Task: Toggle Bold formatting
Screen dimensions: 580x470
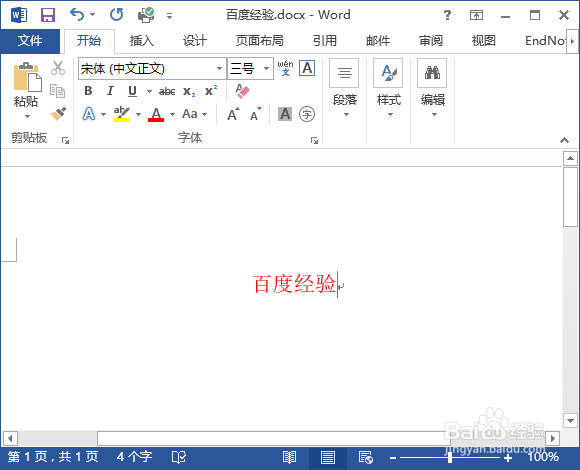Action: pos(88,91)
